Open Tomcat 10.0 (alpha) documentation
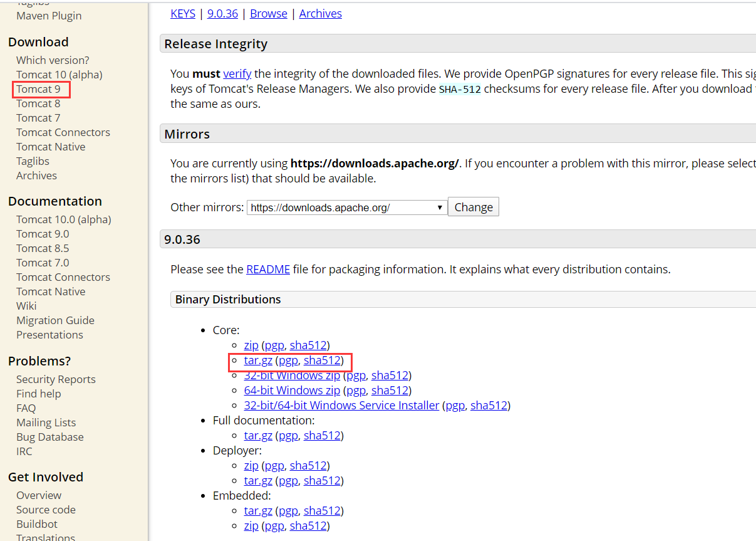Screen dimensions: 756x541 [64, 219]
